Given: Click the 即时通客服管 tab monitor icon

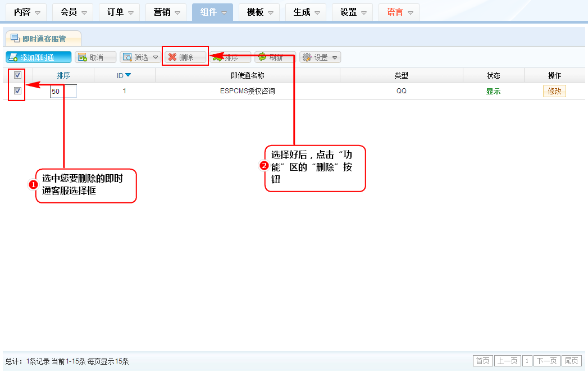Looking at the screenshot, I should (15, 38).
